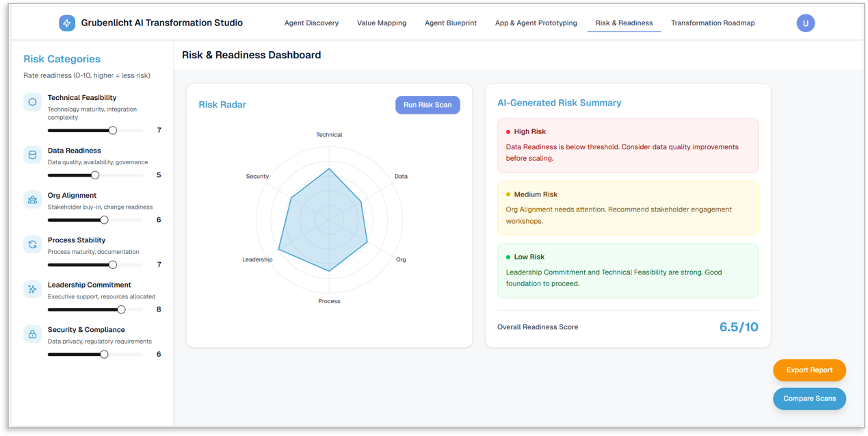Click the High Risk summary card
Image resolution: width=868 pixels, height=436 pixels.
point(628,146)
